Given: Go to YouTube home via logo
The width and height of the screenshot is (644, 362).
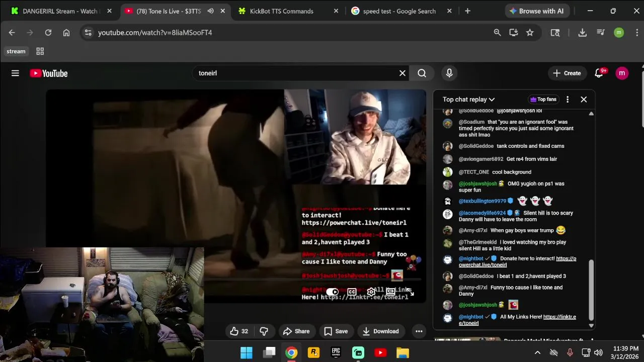Looking at the screenshot, I should [49, 73].
